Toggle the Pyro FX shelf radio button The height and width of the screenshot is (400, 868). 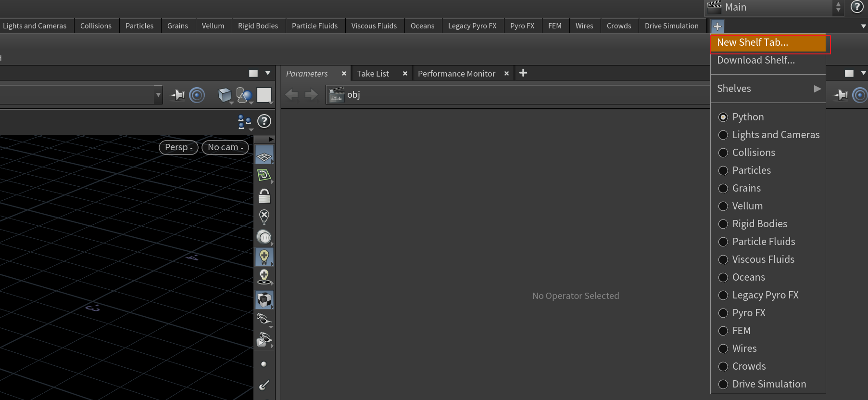pos(723,313)
